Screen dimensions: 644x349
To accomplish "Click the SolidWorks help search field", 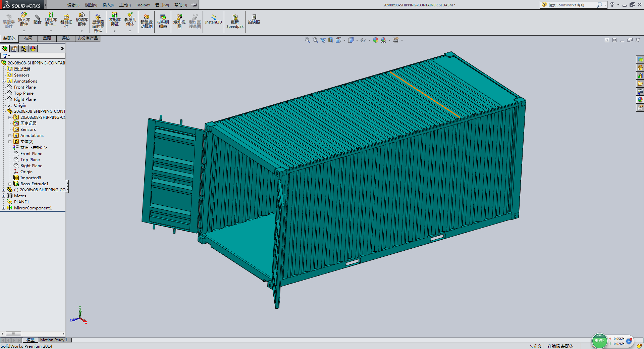I will pos(573,5).
